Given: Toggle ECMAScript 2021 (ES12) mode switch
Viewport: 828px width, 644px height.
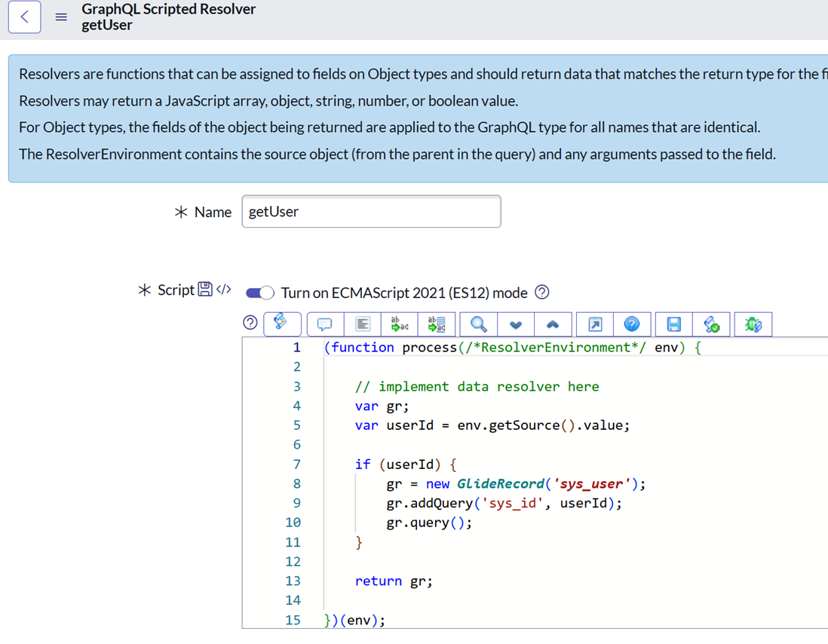Looking at the screenshot, I should pyautogui.click(x=259, y=293).
